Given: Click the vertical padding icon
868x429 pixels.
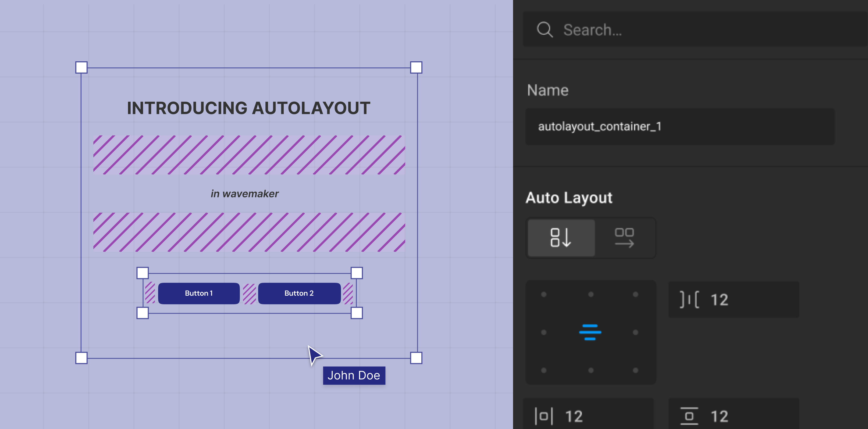Looking at the screenshot, I should [689, 415].
